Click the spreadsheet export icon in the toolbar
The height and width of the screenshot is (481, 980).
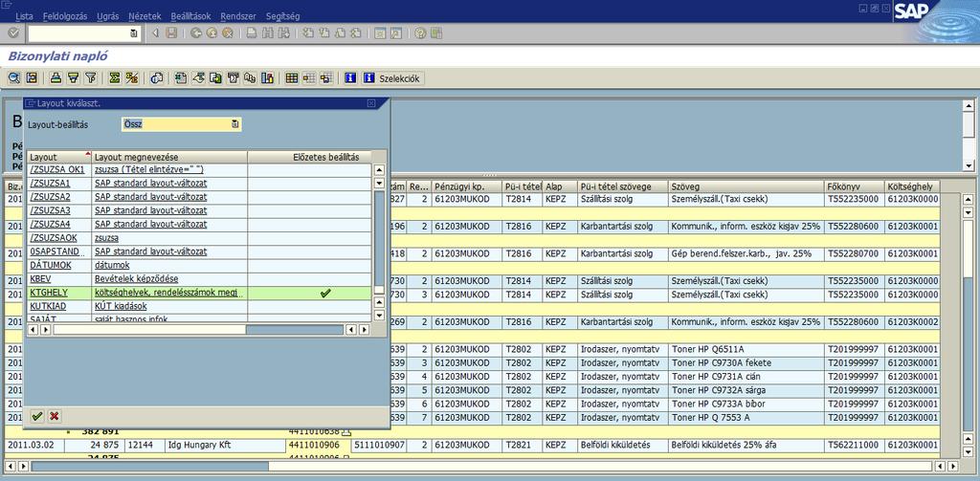[x=181, y=78]
